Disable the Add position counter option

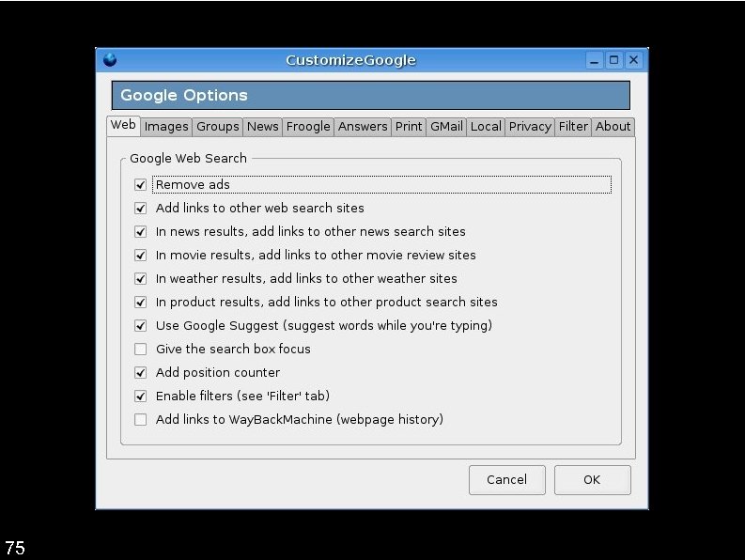click(x=141, y=373)
